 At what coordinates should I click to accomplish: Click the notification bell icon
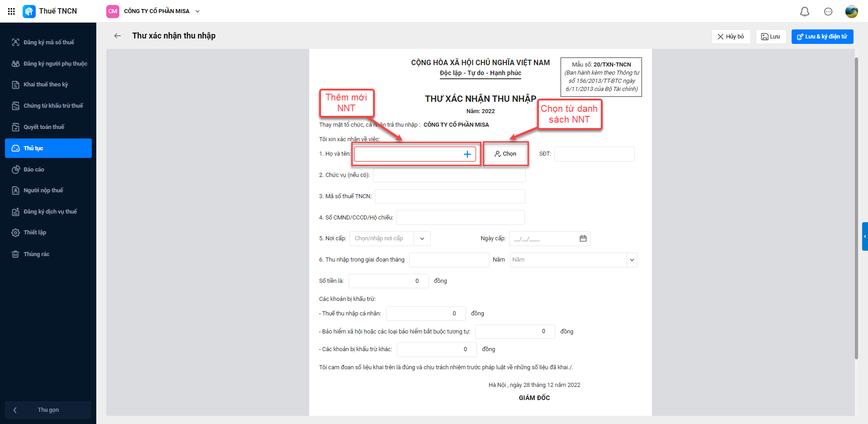click(804, 12)
